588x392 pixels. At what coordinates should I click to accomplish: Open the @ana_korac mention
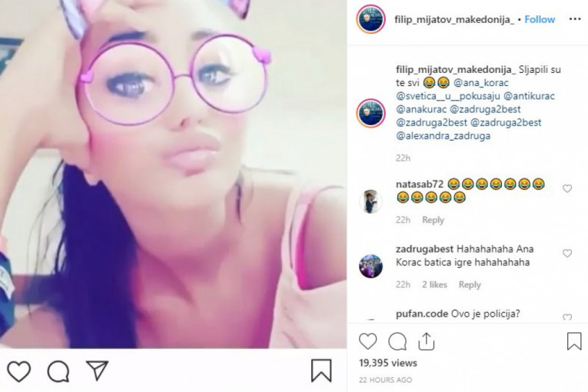point(481,83)
